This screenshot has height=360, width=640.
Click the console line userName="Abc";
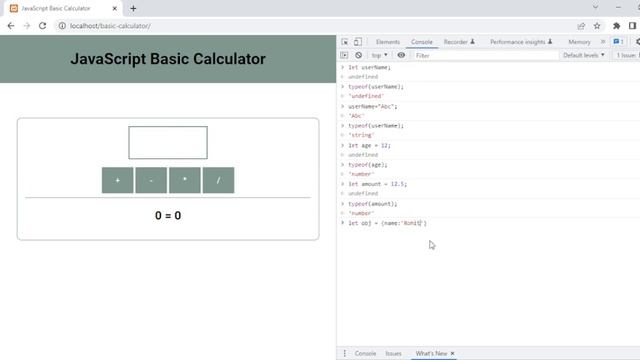(373, 106)
